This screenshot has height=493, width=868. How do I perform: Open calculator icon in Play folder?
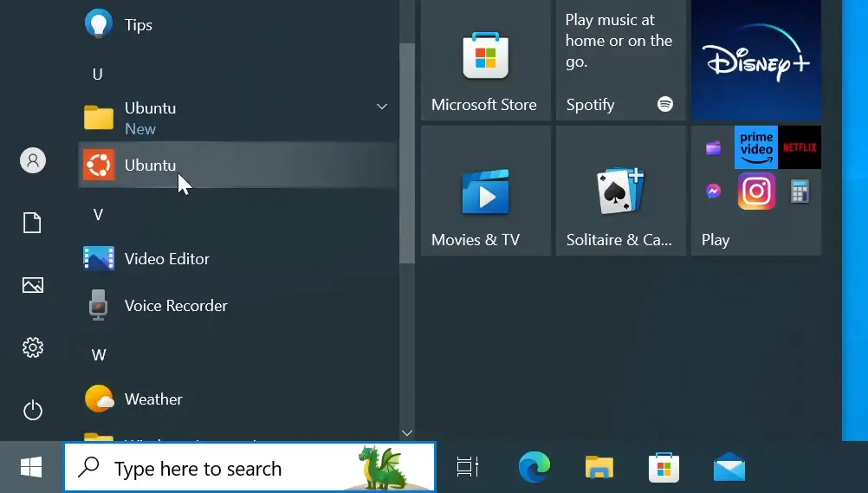click(800, 191)
